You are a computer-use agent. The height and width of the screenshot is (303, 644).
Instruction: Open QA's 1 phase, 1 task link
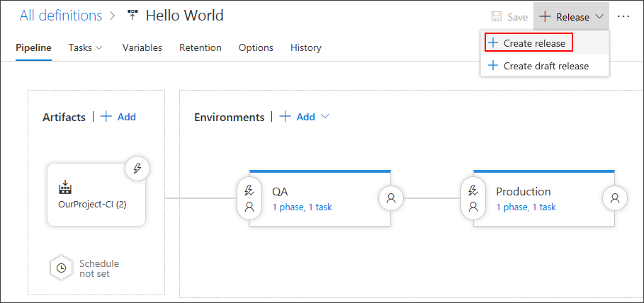pyautogui.click(x=302, y=207)
